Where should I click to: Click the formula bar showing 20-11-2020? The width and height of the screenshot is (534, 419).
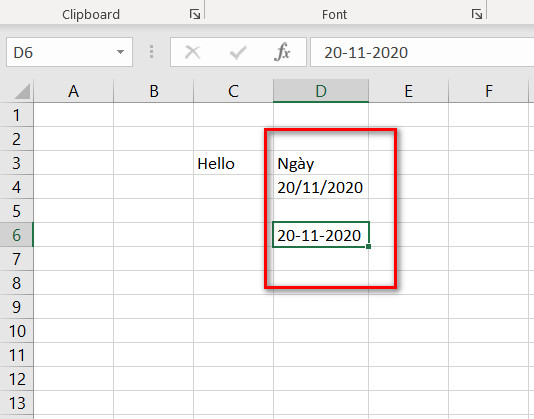422,52
